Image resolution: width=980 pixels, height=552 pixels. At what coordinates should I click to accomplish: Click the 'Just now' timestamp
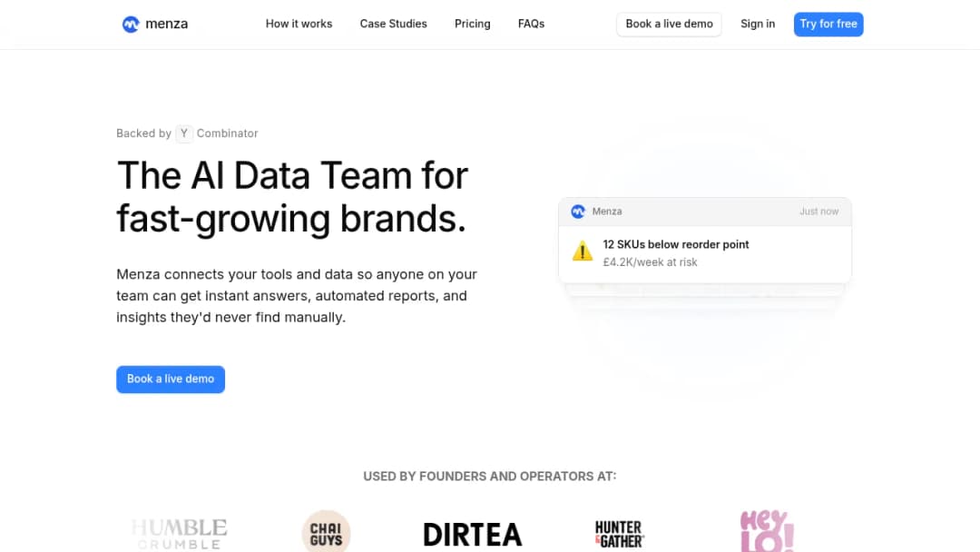[818, 212]
